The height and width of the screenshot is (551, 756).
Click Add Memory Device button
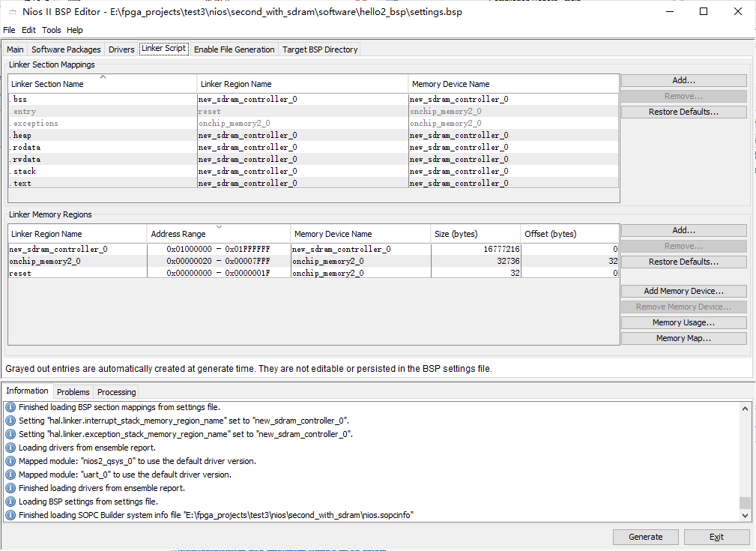pos(683,291)
